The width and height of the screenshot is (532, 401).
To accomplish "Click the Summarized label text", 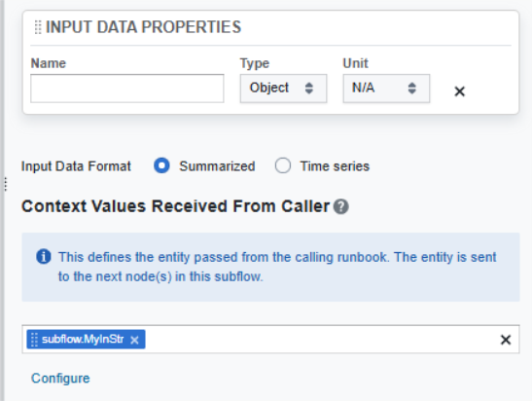I will coord(217,166).
